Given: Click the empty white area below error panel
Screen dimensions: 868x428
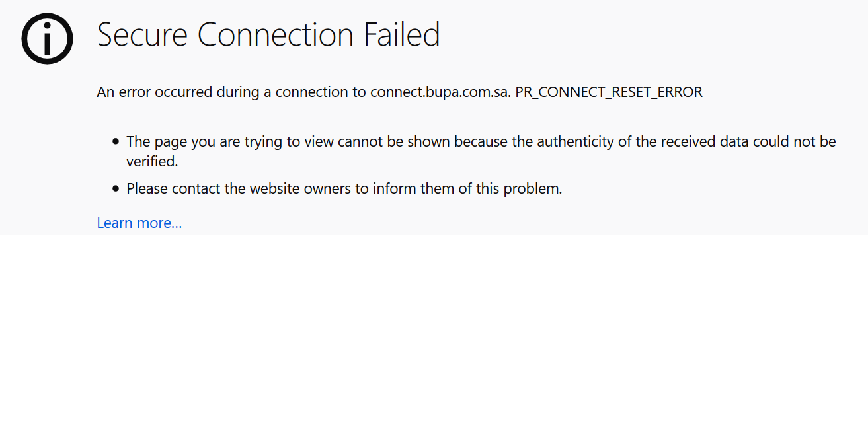Looking at the screenshot, I should pos(434,330).
